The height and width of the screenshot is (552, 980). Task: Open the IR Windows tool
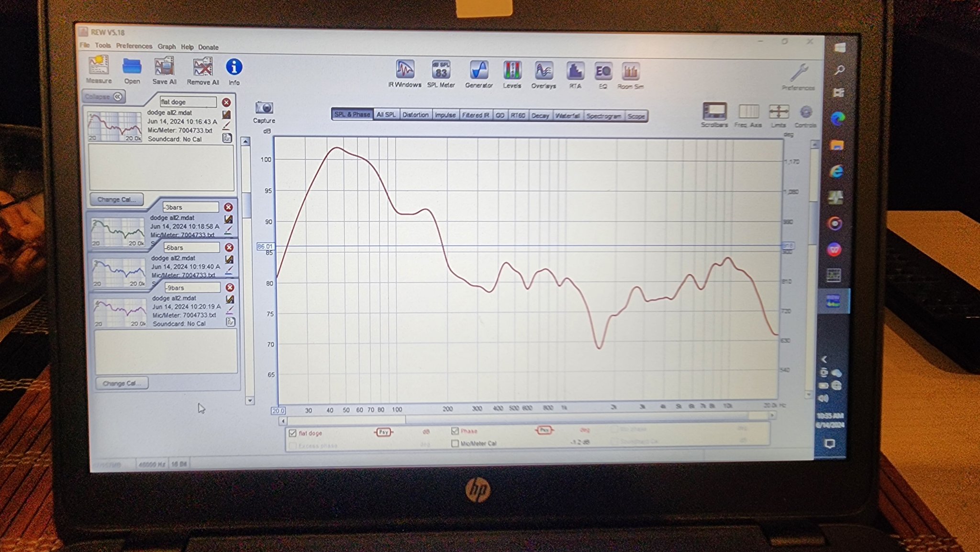[x=405, y=69]
